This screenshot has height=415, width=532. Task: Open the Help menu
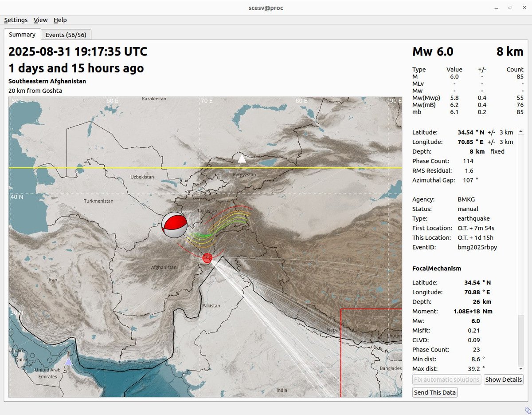tap(60, 20)
